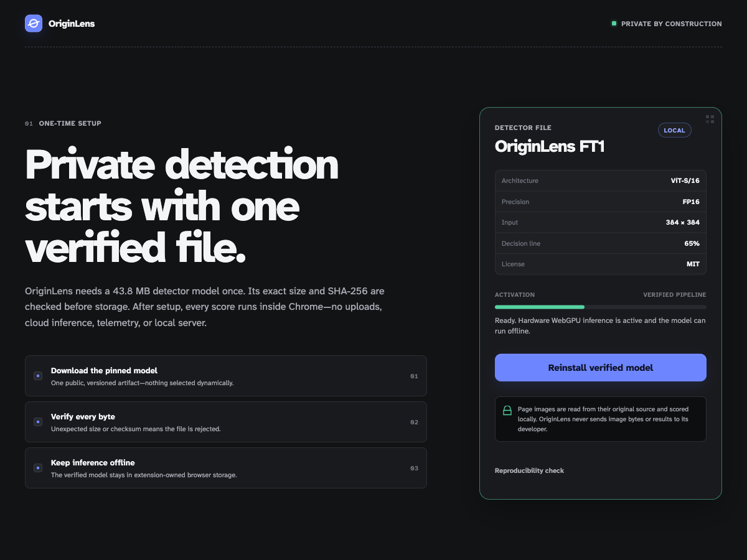Click the Reinstall verified model button

[x=601, y=368]
